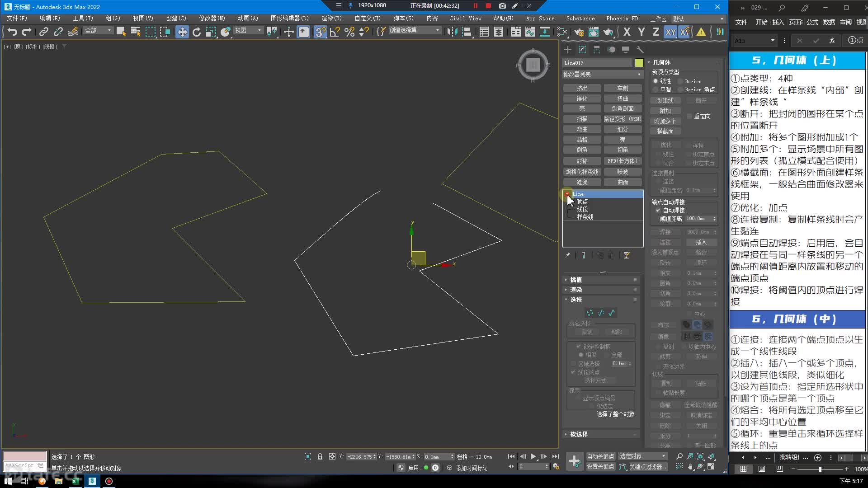Viewport: 868px width, 488px height.
Task: Expand the 渲染 rollout
Action: 601,290
